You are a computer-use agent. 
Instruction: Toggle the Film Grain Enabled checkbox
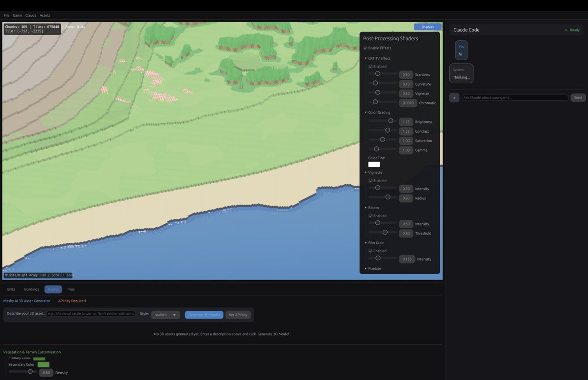[370, 251]
